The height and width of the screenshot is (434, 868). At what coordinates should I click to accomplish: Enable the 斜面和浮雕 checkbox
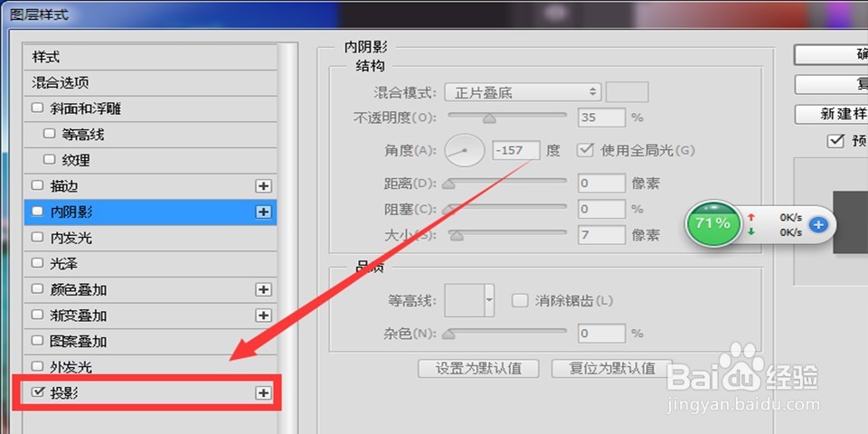tap(37, 108)
